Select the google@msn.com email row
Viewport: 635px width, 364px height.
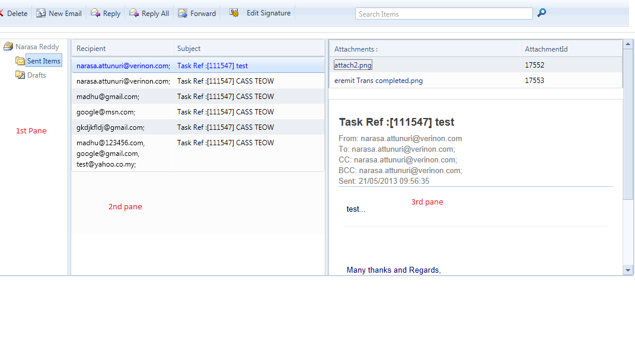[x=198, y=112]
